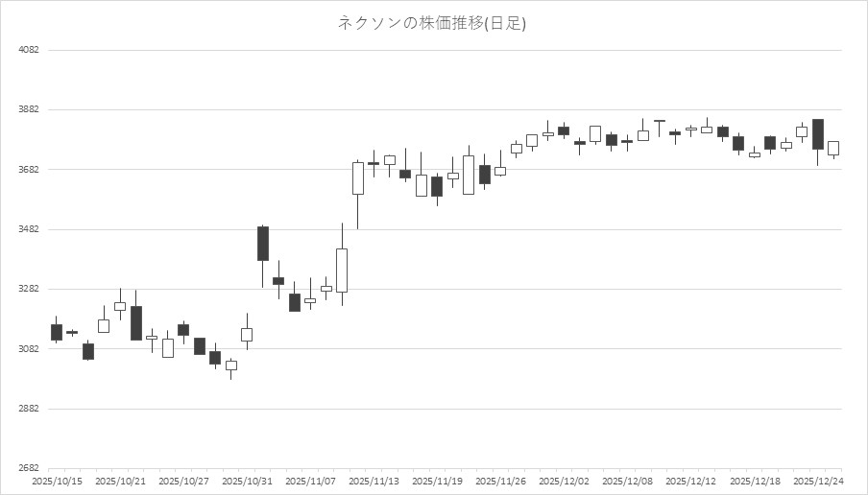Select the last white candlestick at far right
The image size is (868, 495).
click(x=833, y=148)
